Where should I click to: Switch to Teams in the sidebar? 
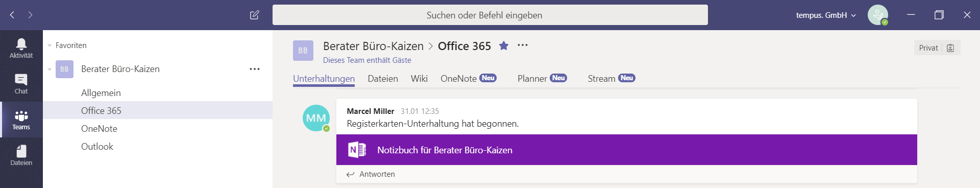[x=21, y=120]
